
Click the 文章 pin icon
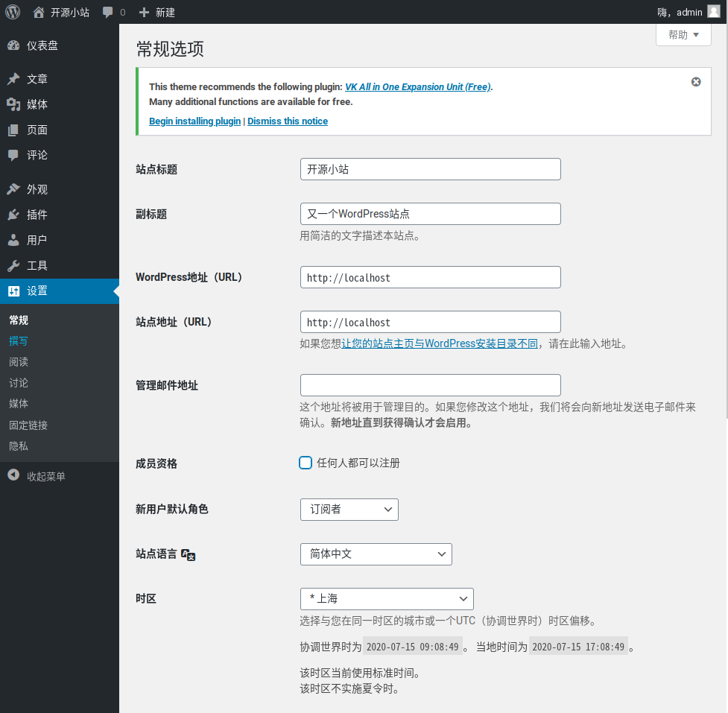tap(13, 79)
